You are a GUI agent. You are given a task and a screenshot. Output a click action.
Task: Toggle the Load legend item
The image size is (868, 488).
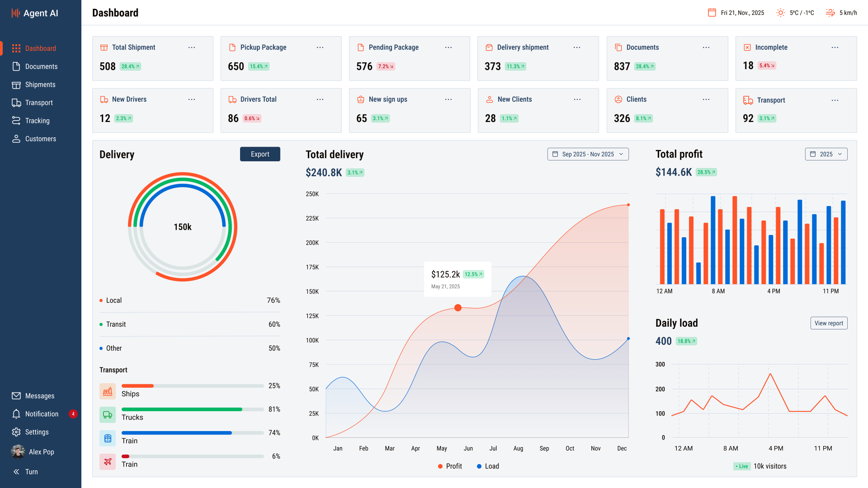pos(488,466)
